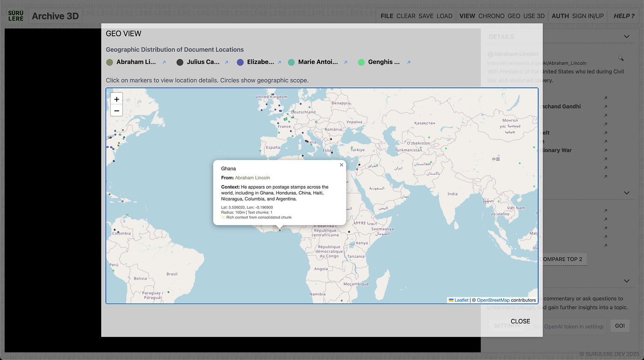Open SIGN IN/UP

(x=588, y=16)
